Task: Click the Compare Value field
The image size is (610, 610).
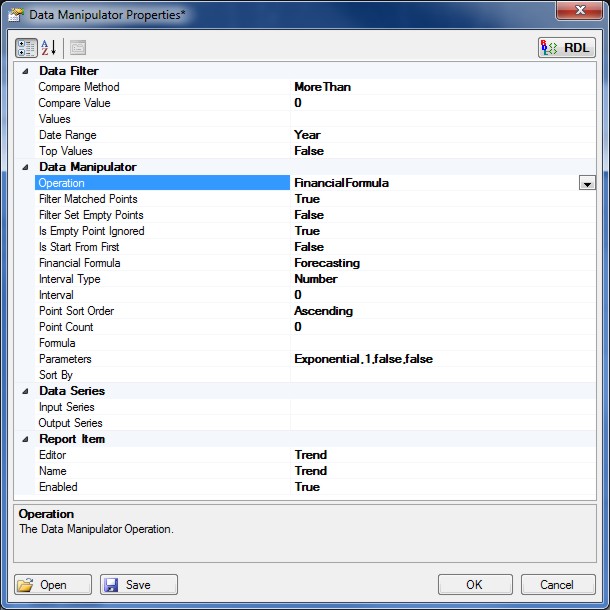Action: [440, 103]
